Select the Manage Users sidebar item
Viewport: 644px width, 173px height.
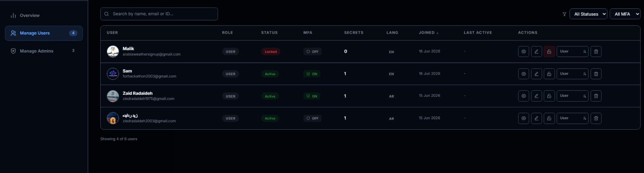coord(43,33)
